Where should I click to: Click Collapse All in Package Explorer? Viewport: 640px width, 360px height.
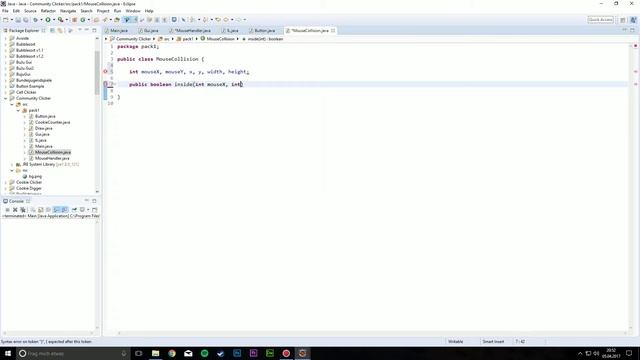52,30
